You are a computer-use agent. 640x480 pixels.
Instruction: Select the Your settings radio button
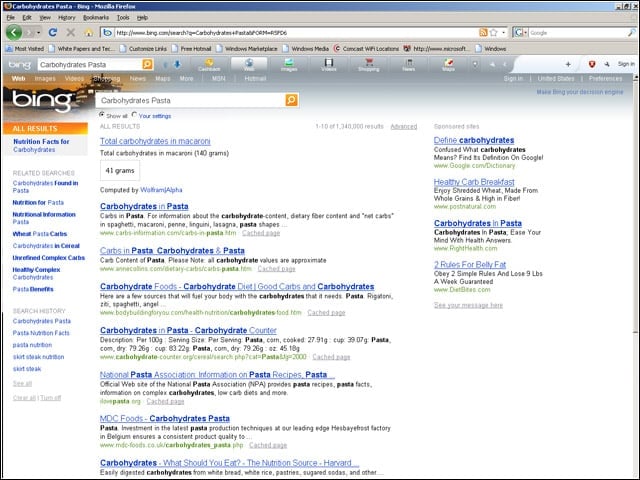(134, 115)
